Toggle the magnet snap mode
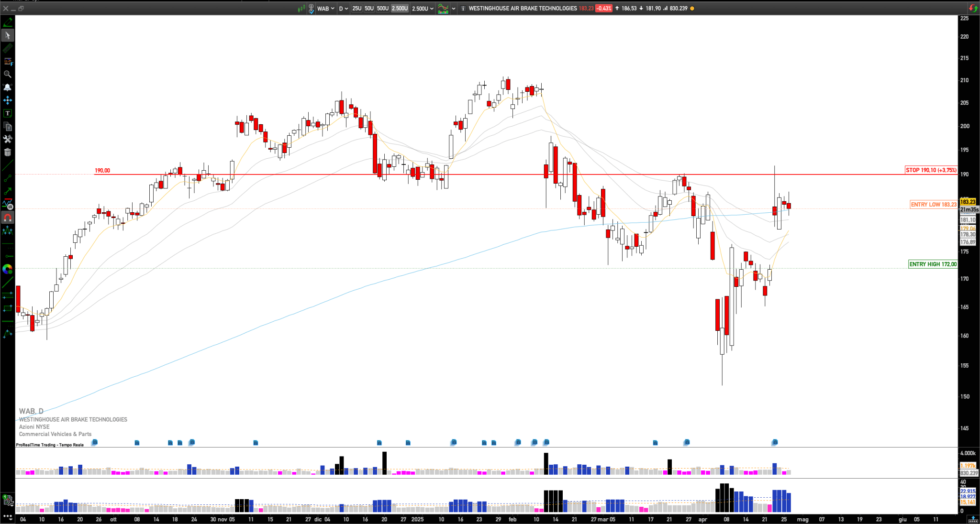 point(8,218)
